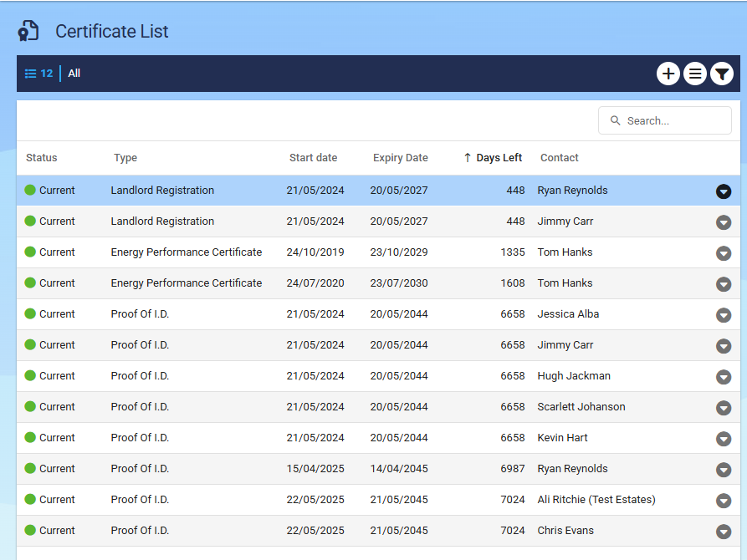Viewport: 747px width, 560px height.
Task: Select the All view tab
Action: coord(74,74)
